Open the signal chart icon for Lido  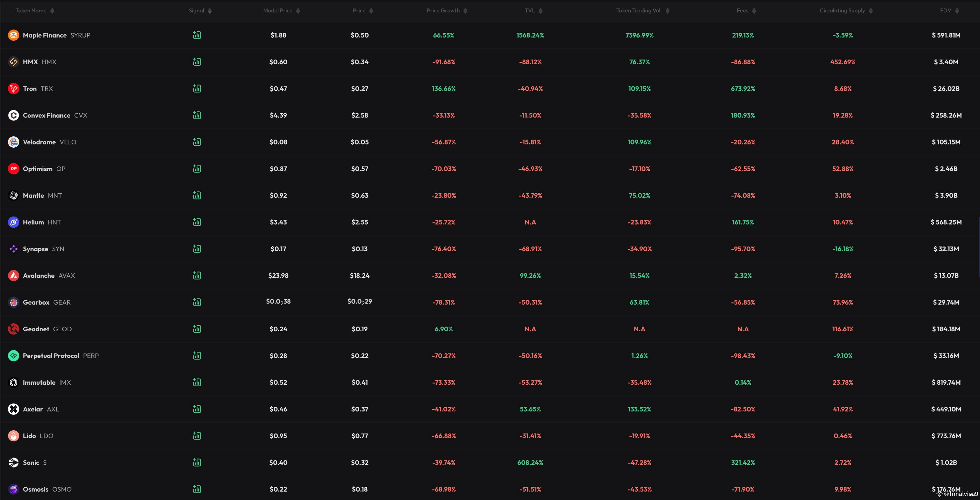click(197, 436)
